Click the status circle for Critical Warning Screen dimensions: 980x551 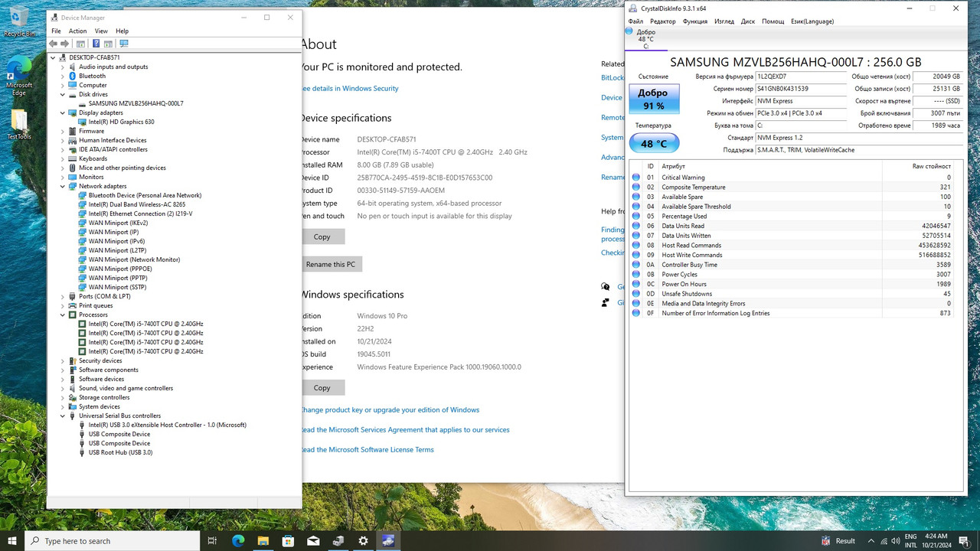636,178
